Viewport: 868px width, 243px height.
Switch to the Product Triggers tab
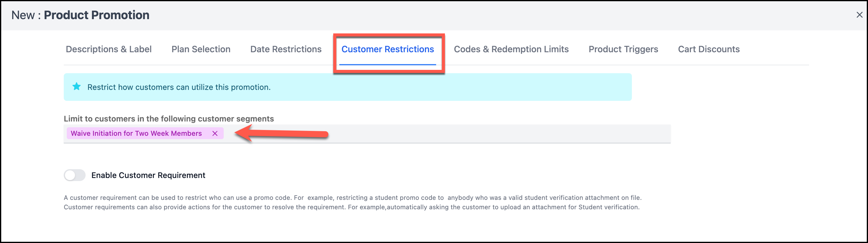623,49
